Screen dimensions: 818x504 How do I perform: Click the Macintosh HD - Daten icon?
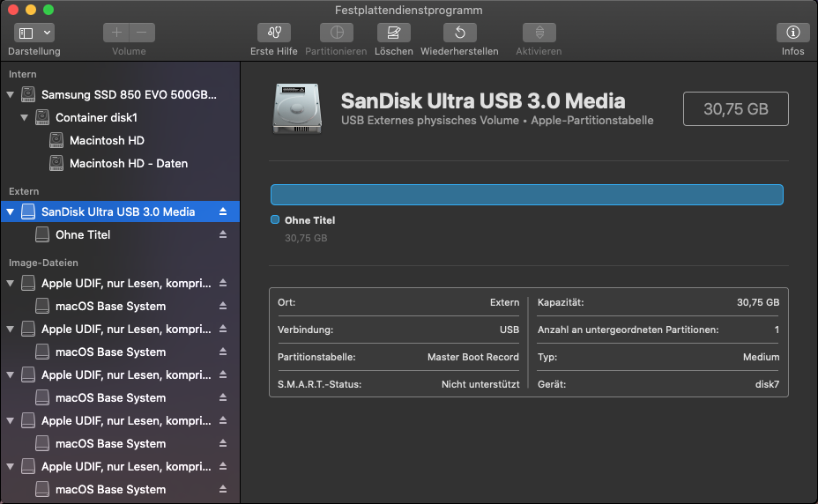point(56,163)
